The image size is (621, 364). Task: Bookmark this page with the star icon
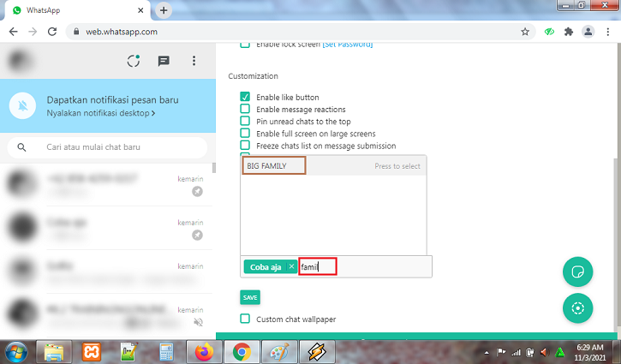pyautogui.click(x=525, y=32)
